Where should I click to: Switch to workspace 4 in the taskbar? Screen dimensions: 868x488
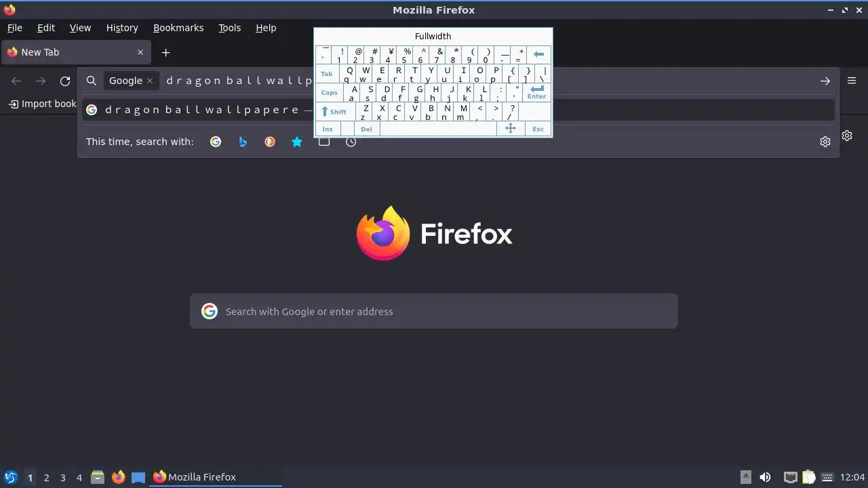point(79,477)
